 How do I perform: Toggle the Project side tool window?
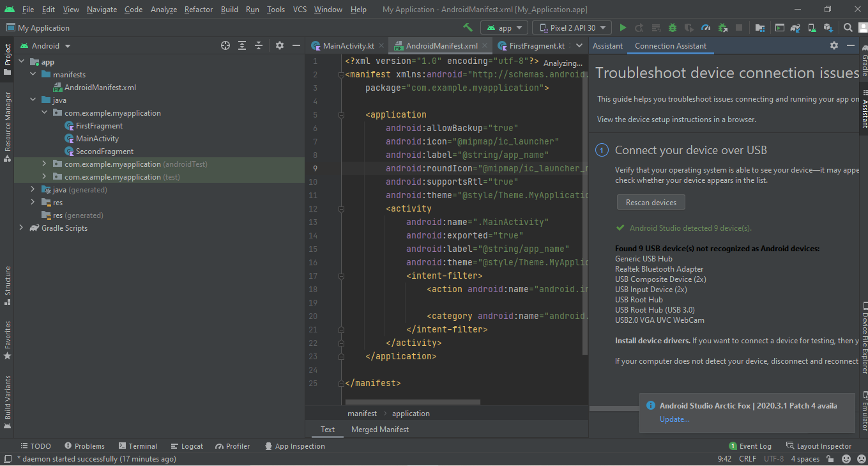pos(7,59)
